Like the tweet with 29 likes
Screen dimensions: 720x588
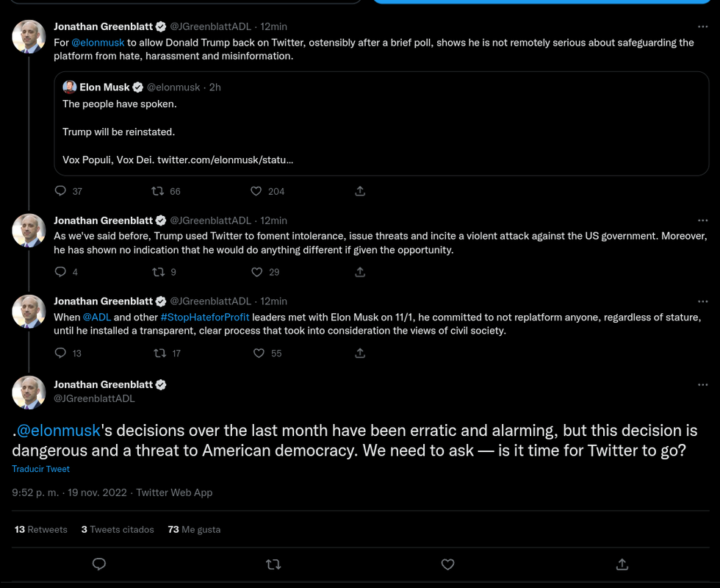pyautogui.click(x=256, y=272)
